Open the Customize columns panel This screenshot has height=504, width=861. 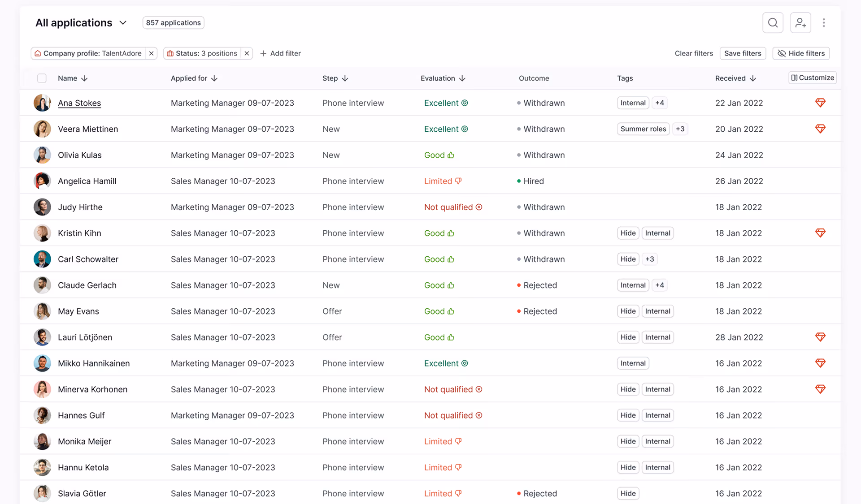(x=812, y=78)
